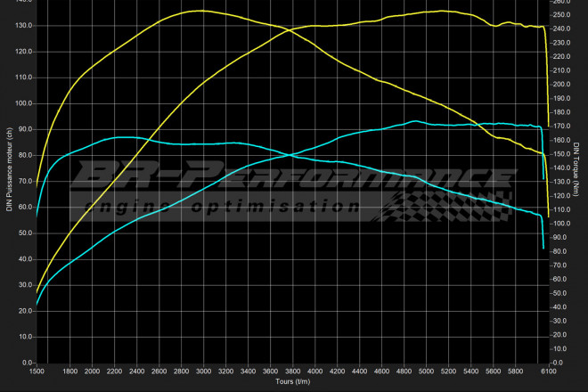This screenshot has height=392, width=588.
Task: Click the 6100 label on the rpm axis
Action: (547, 372)
